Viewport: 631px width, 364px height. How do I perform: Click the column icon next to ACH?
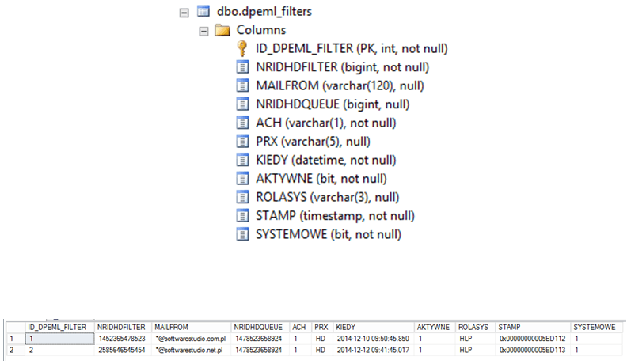coord(242,123)
